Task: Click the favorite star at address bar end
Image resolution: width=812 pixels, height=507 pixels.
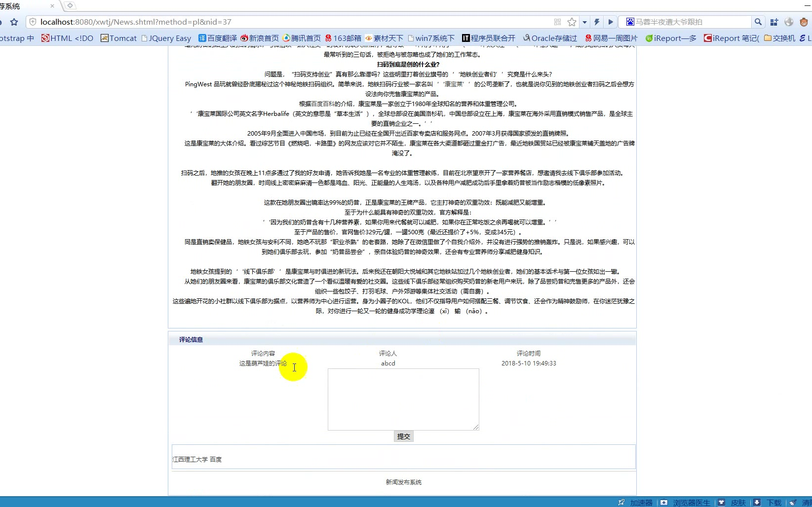Action: point(572,22)
